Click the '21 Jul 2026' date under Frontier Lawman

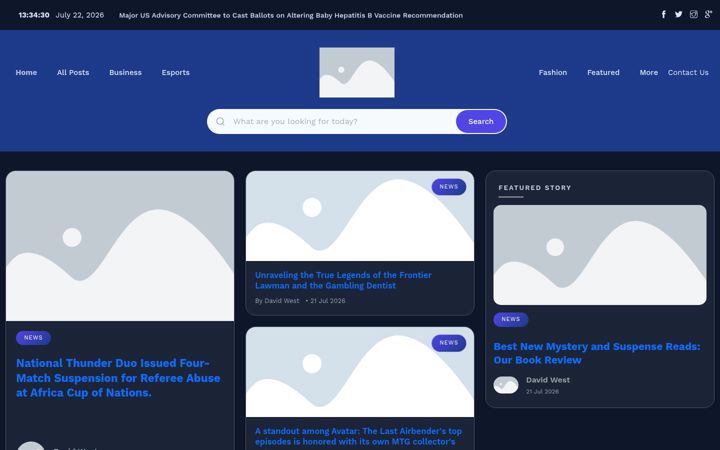coord(327,301)
